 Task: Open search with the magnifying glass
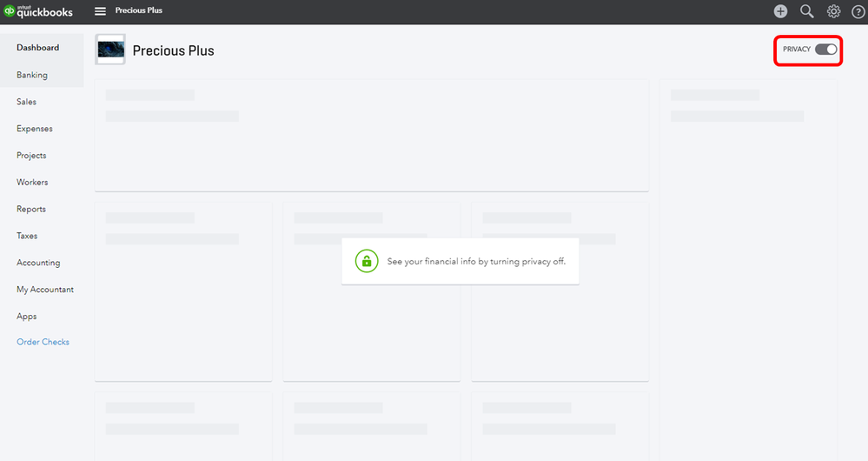tap(807, 11)
